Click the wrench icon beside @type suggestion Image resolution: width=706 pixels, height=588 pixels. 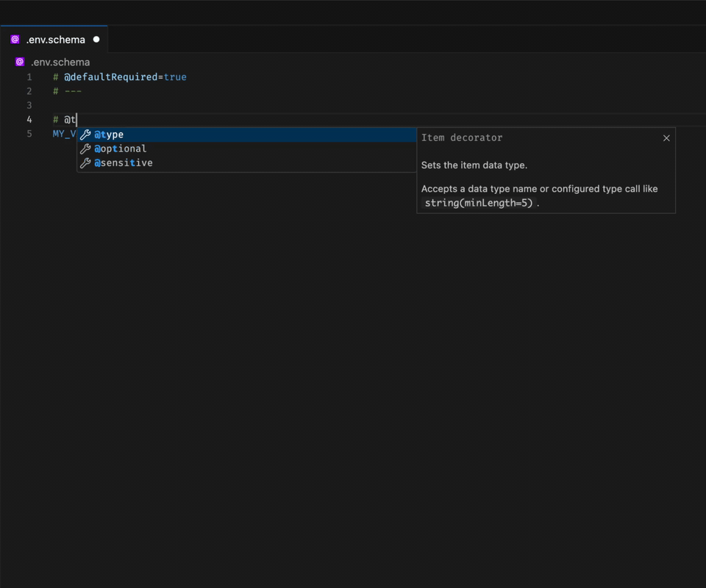click(x=85, y=135)
